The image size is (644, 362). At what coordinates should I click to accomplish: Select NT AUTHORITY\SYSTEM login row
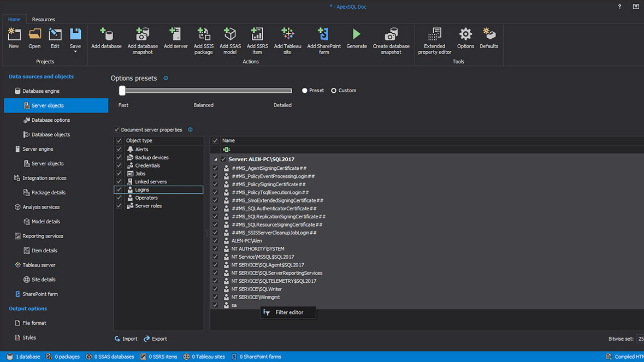427,249
